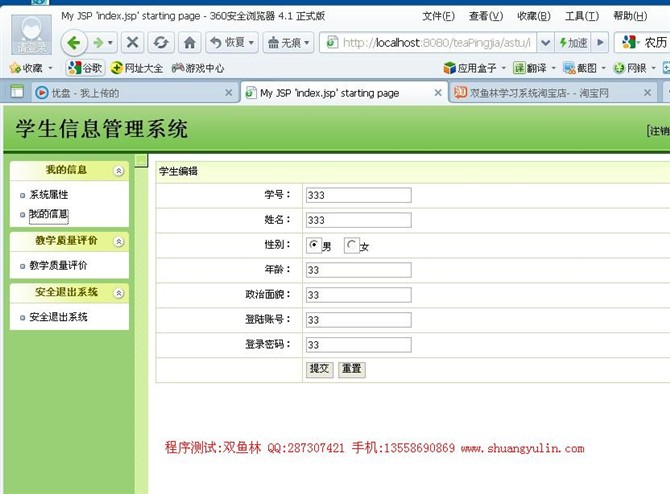670x494 pixels.
Task: Click the 翻译 translate tool
Action: [530, 68]
